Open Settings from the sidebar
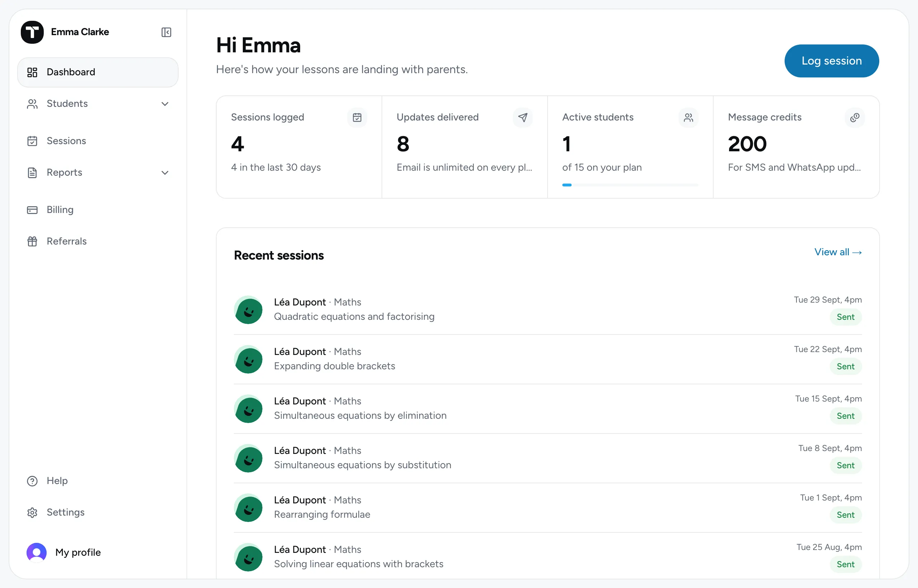 (98, 512)
